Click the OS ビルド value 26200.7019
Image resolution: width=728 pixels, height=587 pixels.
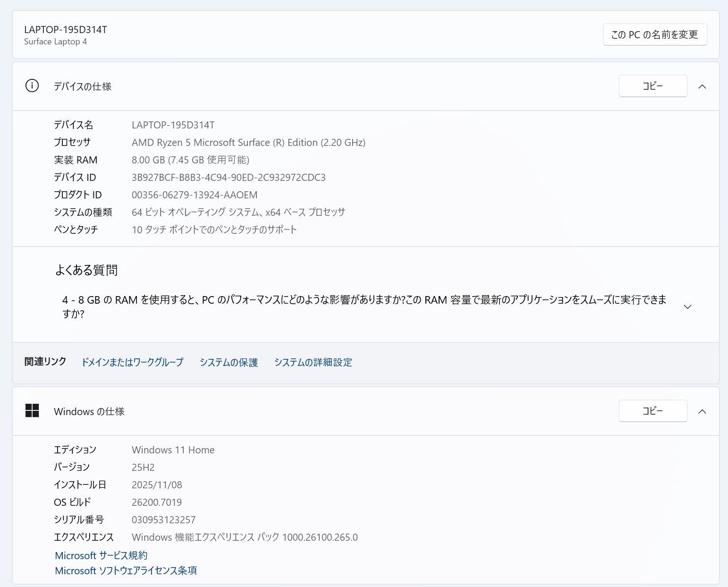pyautogui.click(x=157, y=502)
